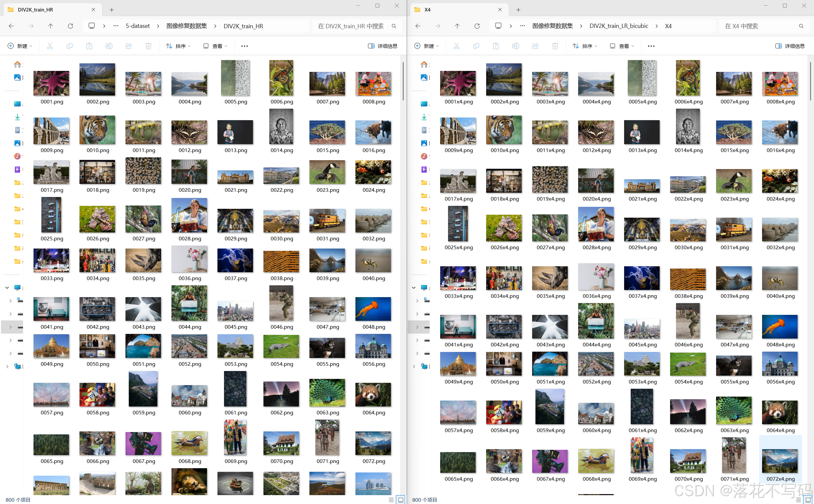Click the back arrow in the DIV2K_train_HR window
Image resolution: width=814 pixels, height=504 pixels.
tap(11, 26)
